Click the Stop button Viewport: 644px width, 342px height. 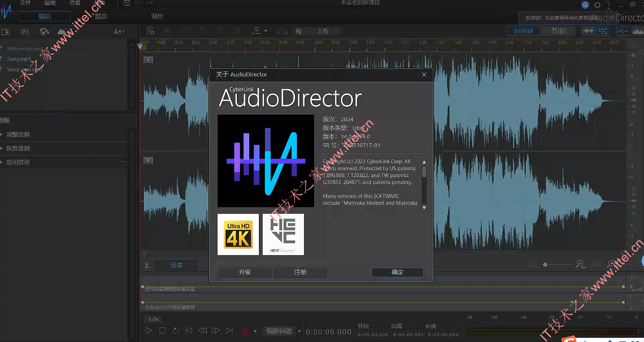(x=162, y=331)
